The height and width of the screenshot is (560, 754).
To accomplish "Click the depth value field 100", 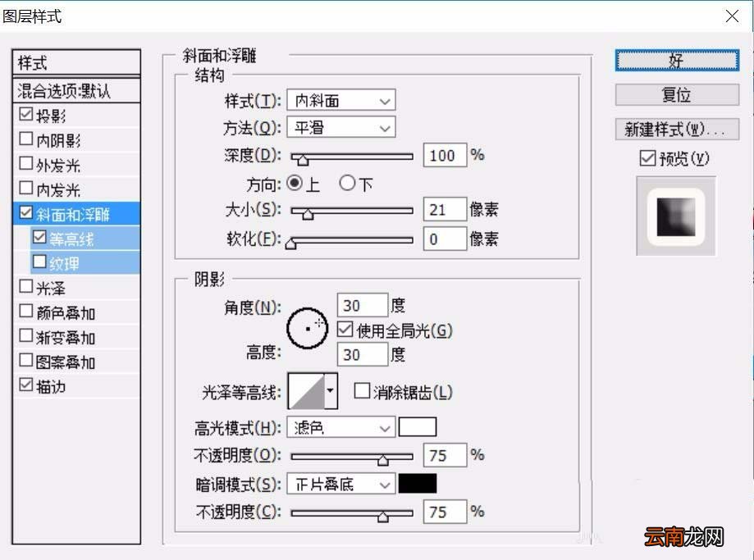I will 445,155.
